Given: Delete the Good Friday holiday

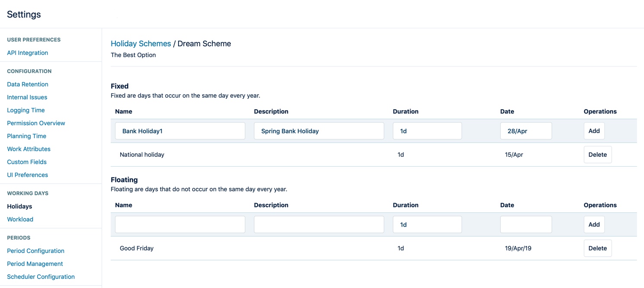Looking at the screenshot, I should (x=597, y=248).
